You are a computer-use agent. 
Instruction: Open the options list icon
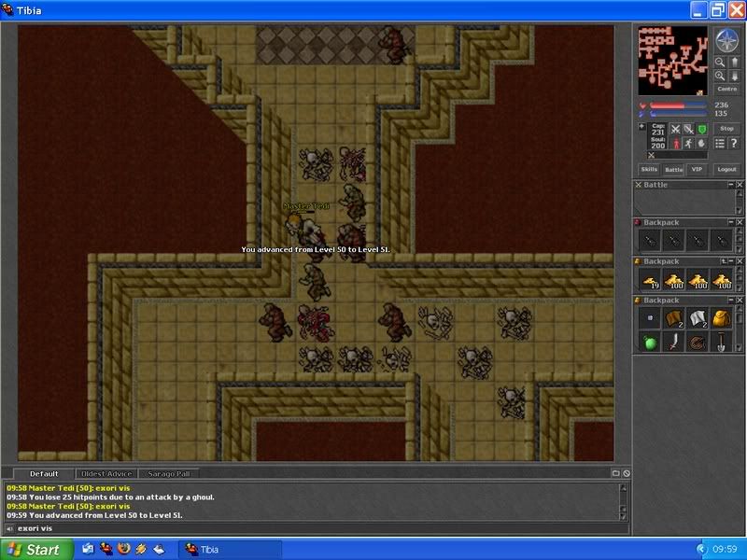click(x=719, y=144)
